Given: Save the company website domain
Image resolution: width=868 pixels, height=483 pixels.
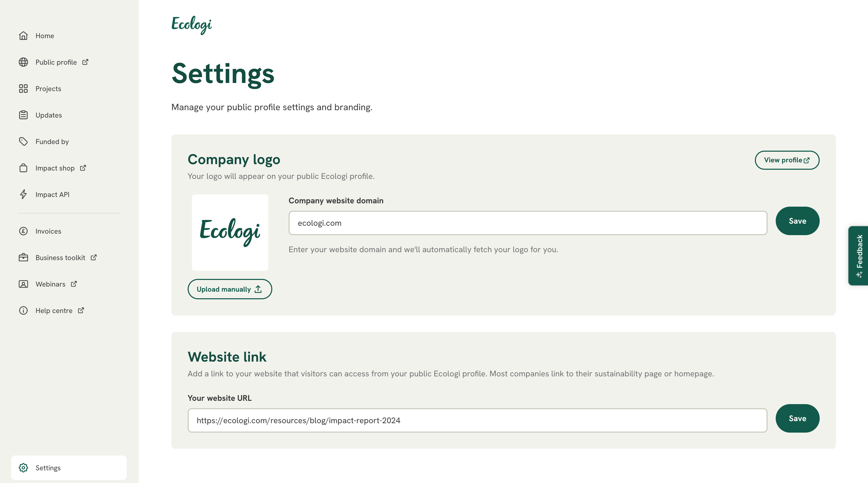Looking at the screenshot, I should [x=797, y=221].
